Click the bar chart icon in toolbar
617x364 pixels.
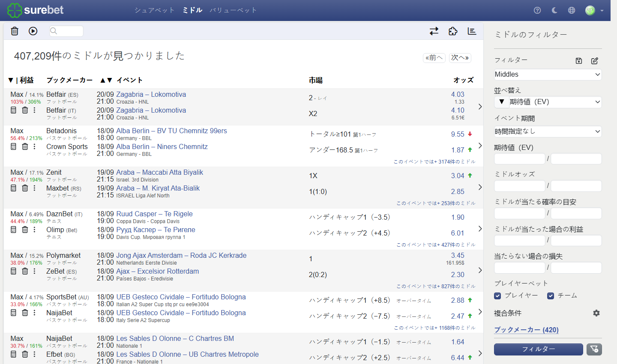(472, 31)
